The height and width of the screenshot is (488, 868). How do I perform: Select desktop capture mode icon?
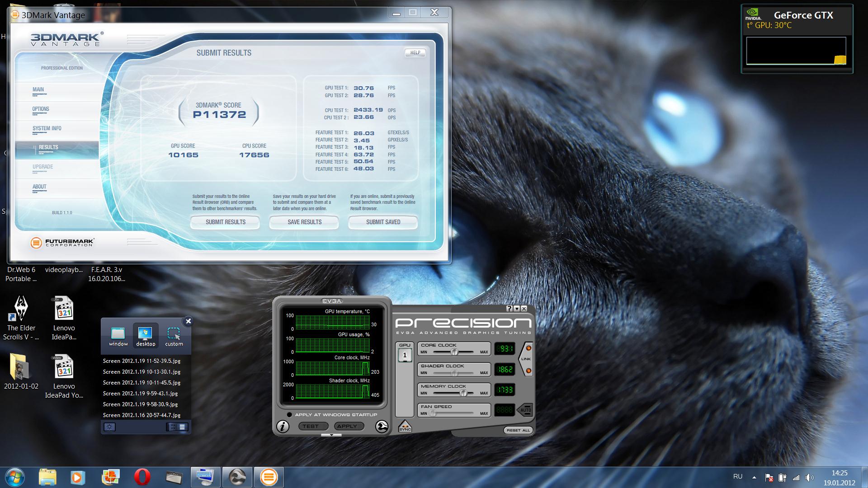146,337
